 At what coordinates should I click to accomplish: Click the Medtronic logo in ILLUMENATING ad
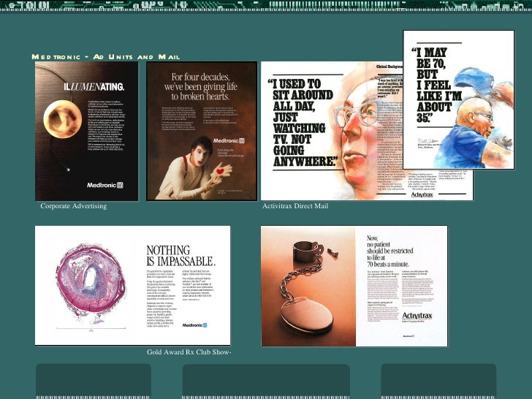(105, 186)
